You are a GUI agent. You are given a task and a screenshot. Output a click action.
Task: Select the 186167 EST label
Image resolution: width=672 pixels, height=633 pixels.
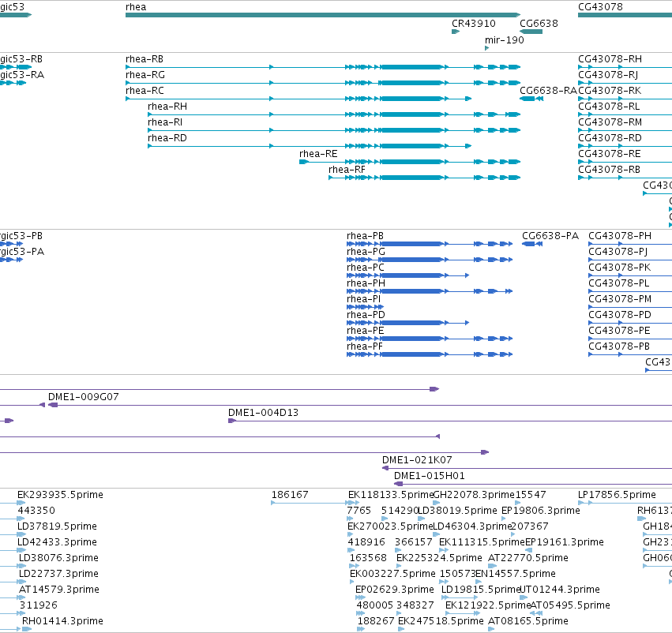(x=290, y=495)
